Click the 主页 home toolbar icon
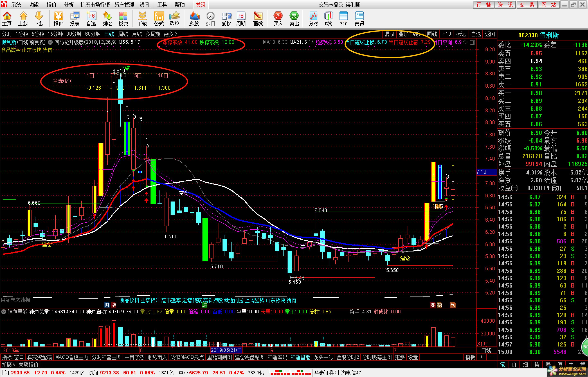 [7, 19]
